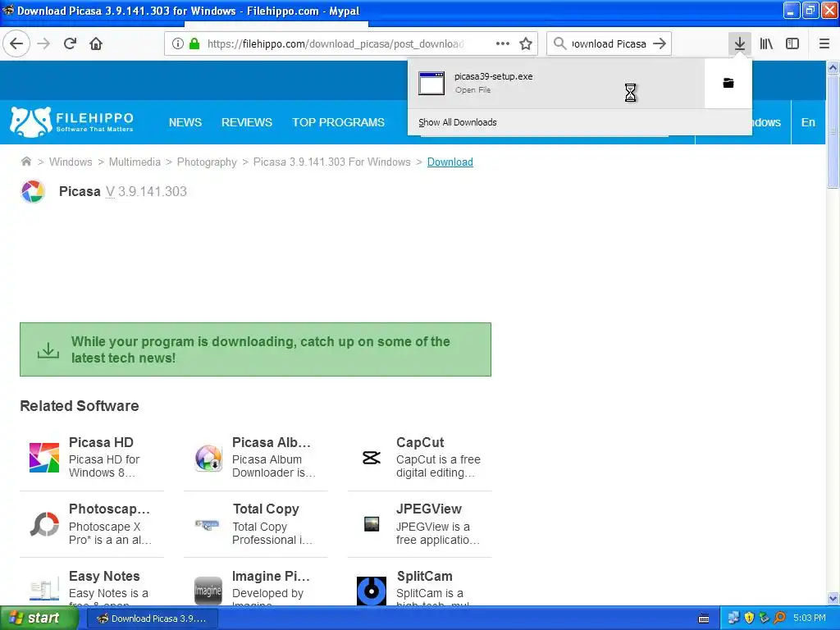
Task: Open CapCut related software
Action: (420, 442)
